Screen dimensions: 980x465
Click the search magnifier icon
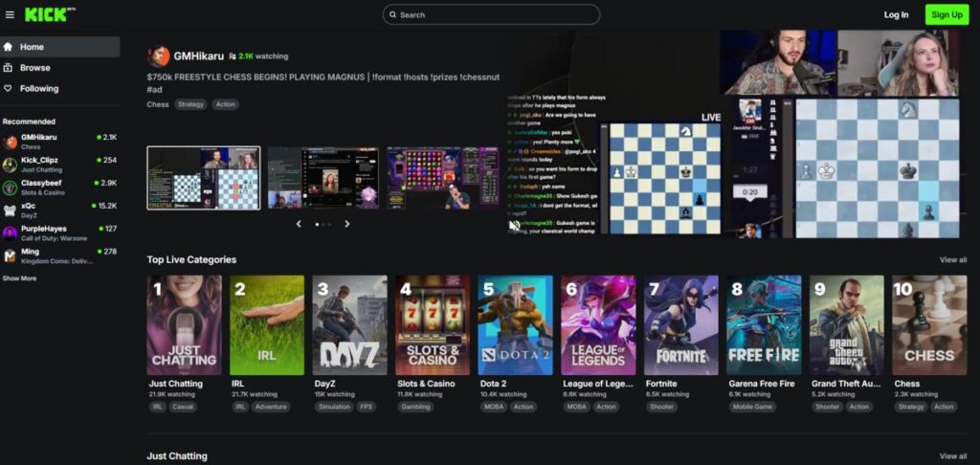pyautogui.click(x=392, y=14)
